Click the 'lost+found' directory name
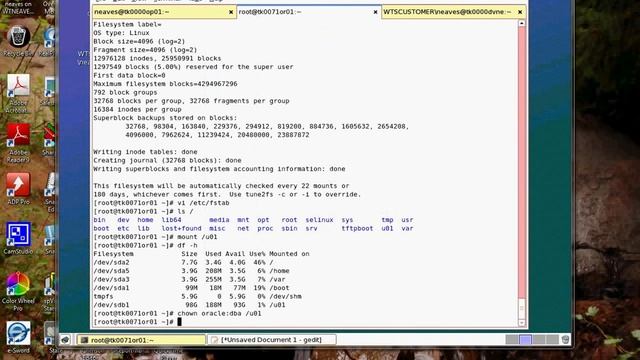640x360 pixels. [181, 229]
